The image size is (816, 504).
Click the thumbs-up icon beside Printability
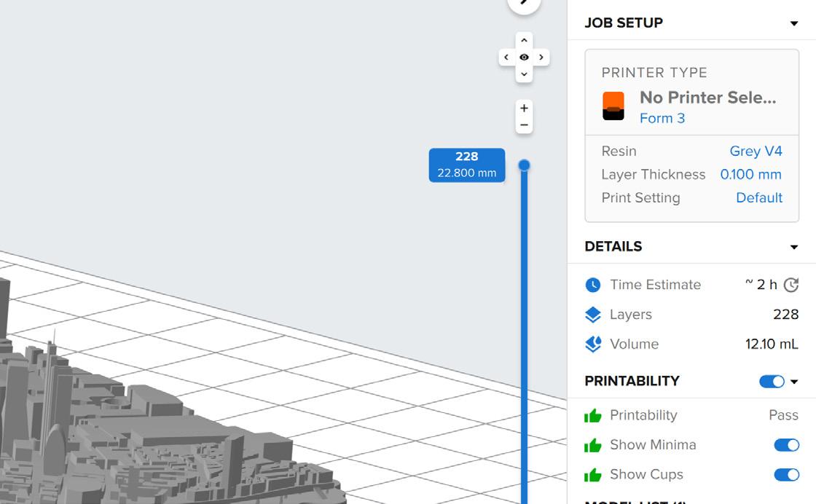coord(593,415)
